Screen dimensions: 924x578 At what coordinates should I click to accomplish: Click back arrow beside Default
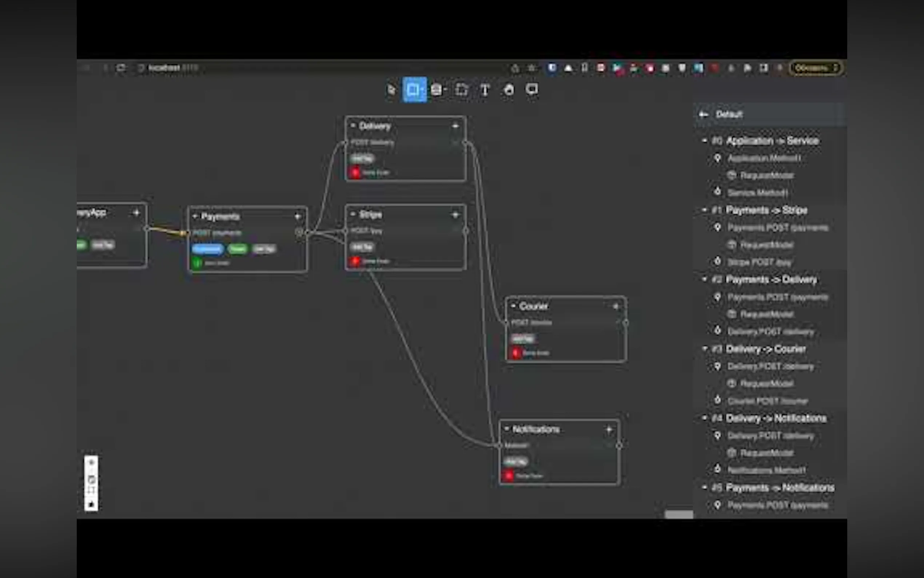(x=704, y=114)
